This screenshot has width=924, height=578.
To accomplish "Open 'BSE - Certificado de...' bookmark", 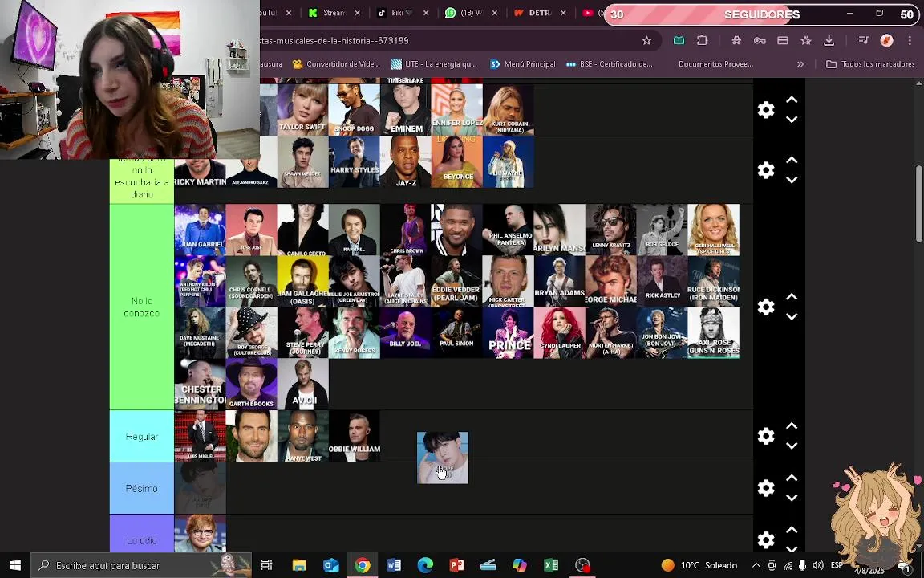I will click(609, 63).
